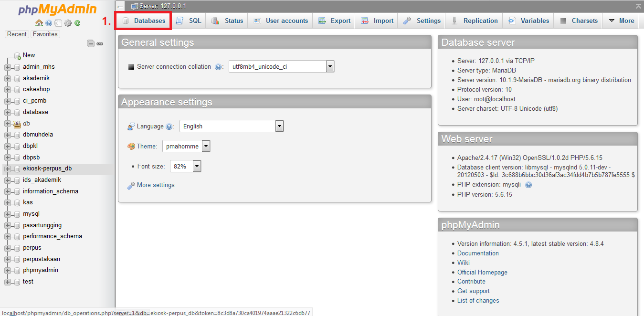
Task: Reload the navigation panel with green arrow
Action: pyautogui.click(x=77, y=23)
